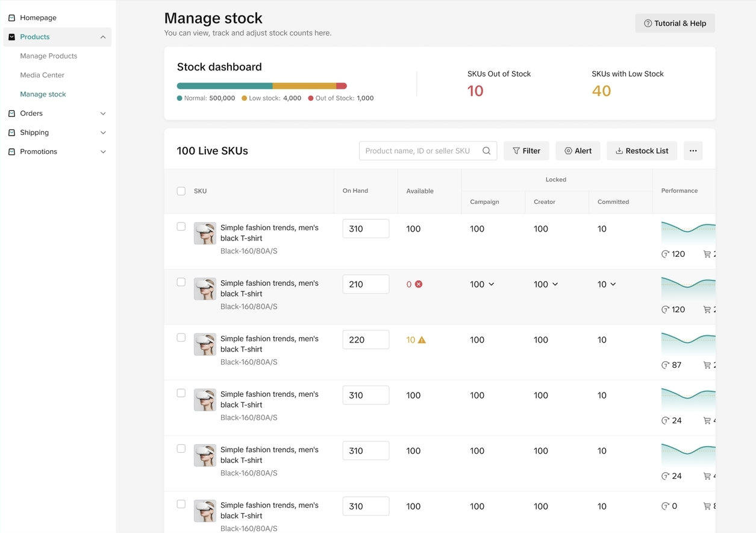The height and width of the screenshot is (533, 756).
Task: Download the Restock List
Action: [x=642, y=151]
